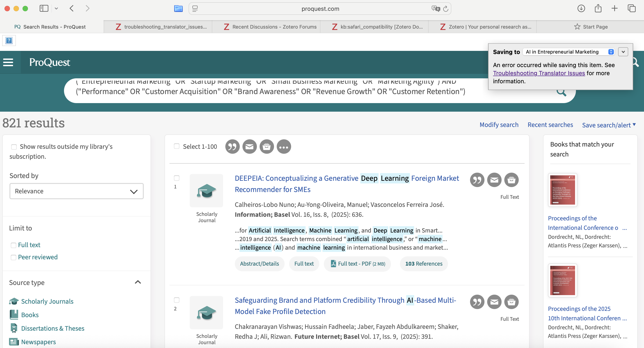Open first Proceedings book cover thumbnail
Image resolution: width=644 pixels, height=348 pixels.
tap(562, 190)
